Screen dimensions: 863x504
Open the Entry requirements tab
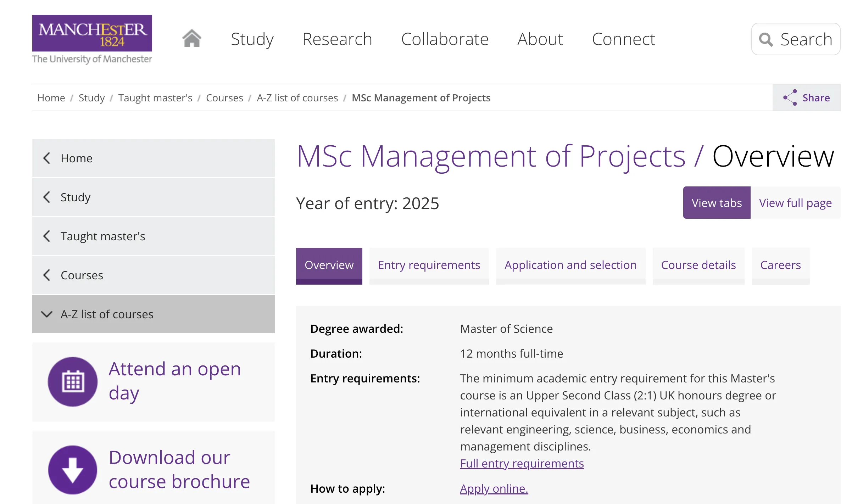[429, 265]
